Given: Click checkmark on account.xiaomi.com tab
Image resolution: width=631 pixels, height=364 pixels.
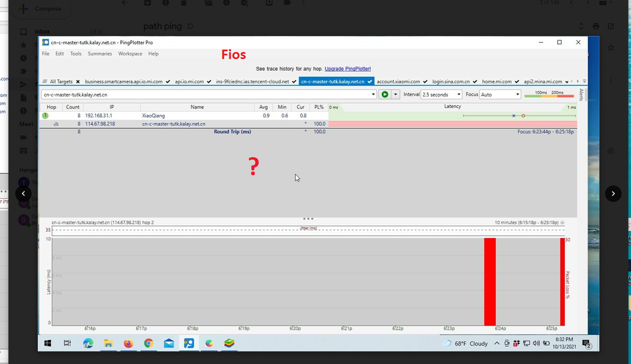Looking at the screenshot, I should pos(425,81).
